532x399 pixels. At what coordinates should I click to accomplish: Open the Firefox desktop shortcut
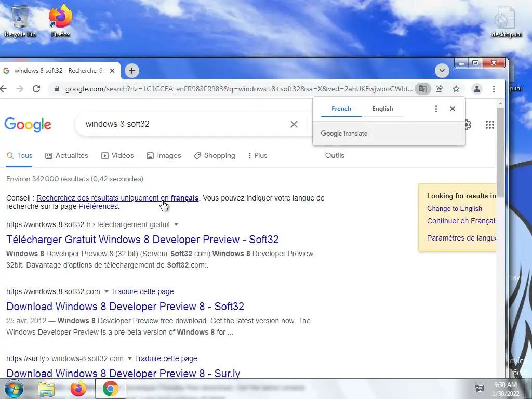coord(60,21)
